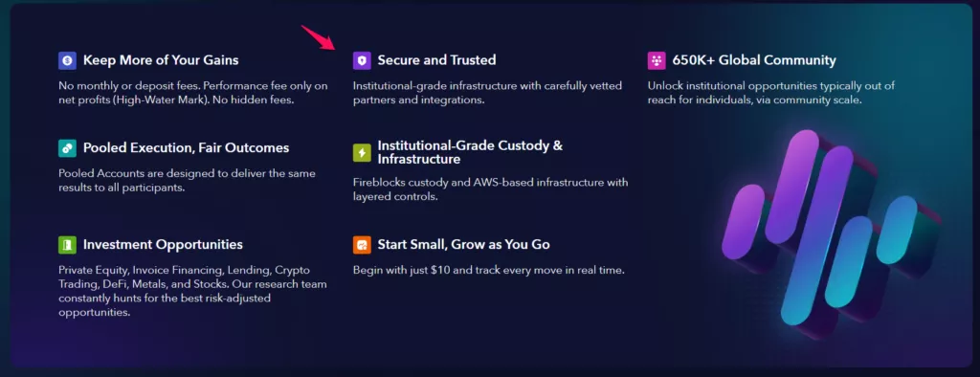
Task: Click the blue dollar coin icon
Action: [68, 60]
